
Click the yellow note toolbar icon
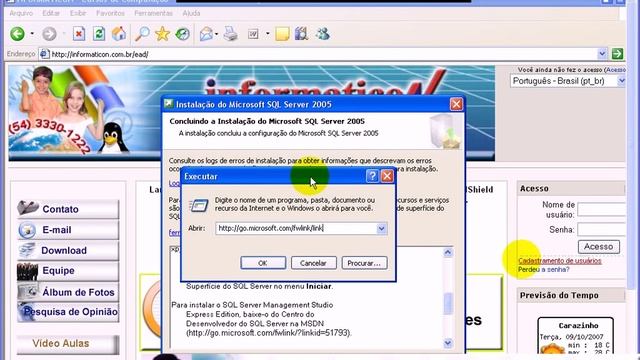tap(282, 34)
